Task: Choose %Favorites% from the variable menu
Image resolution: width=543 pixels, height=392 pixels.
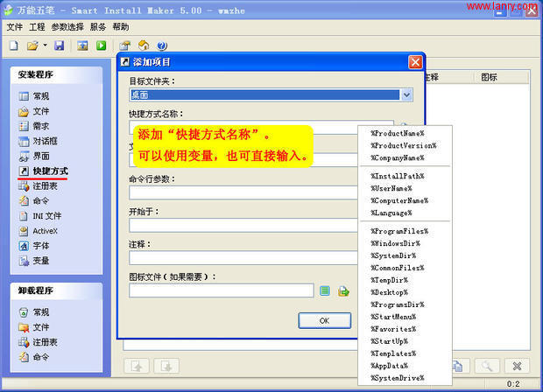Action: pyautogui.click(x=393, y=329)
